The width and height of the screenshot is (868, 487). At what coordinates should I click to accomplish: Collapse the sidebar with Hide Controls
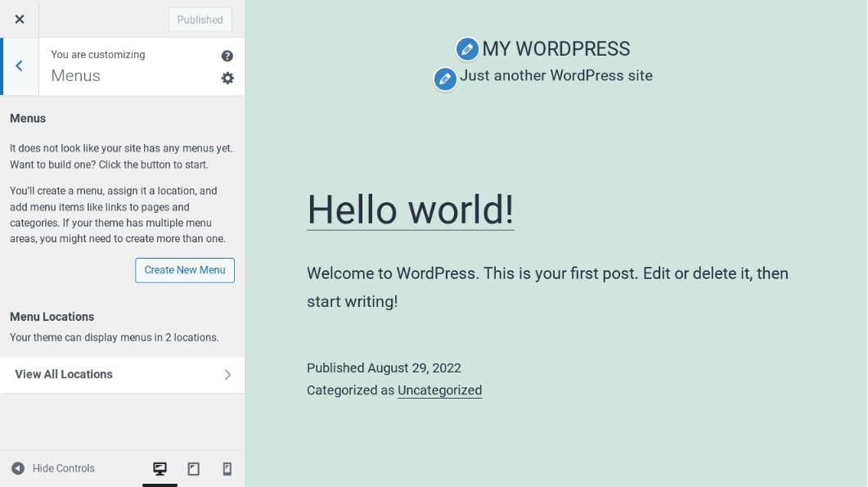(53, 469)
